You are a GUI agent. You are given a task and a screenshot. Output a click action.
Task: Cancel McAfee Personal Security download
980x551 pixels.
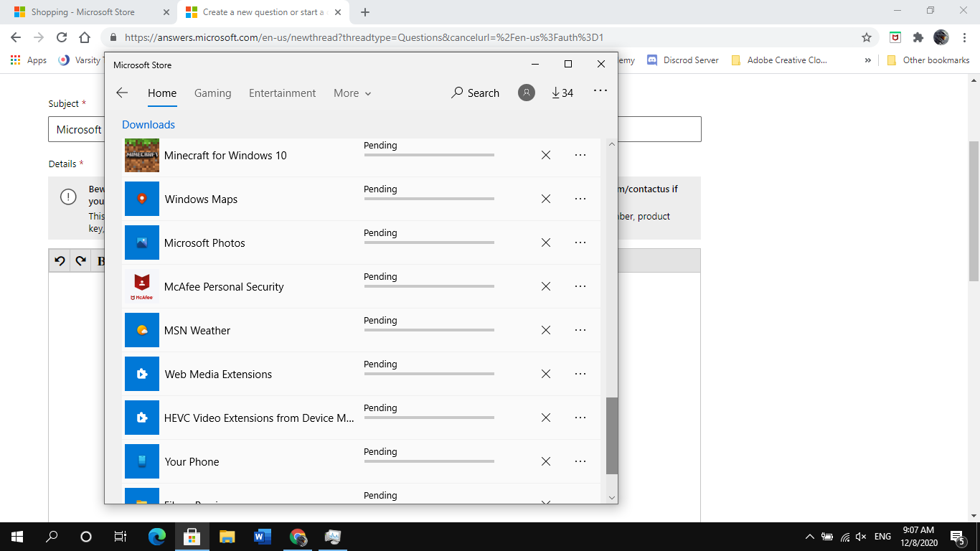tap(546, 286)
